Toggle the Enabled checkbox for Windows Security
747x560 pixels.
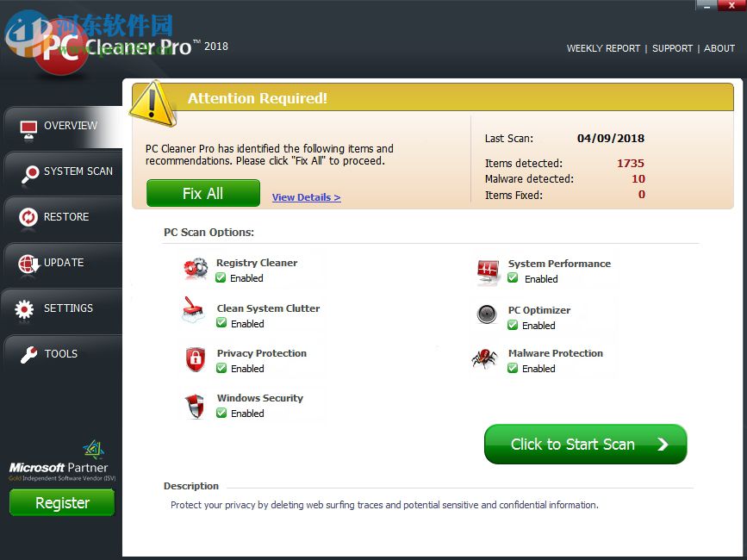[222, 414]
